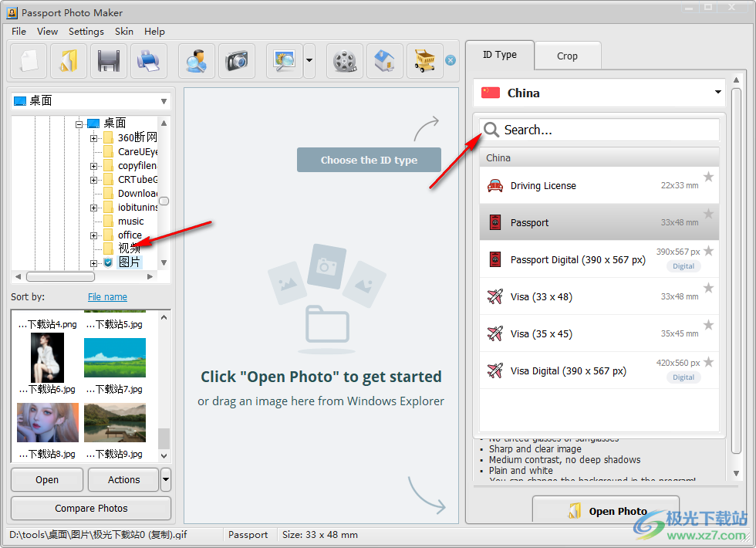Select Visa (35 x 45) type
Screen dimensions: 756x548
pyautogui.click(x=599, y=333)
